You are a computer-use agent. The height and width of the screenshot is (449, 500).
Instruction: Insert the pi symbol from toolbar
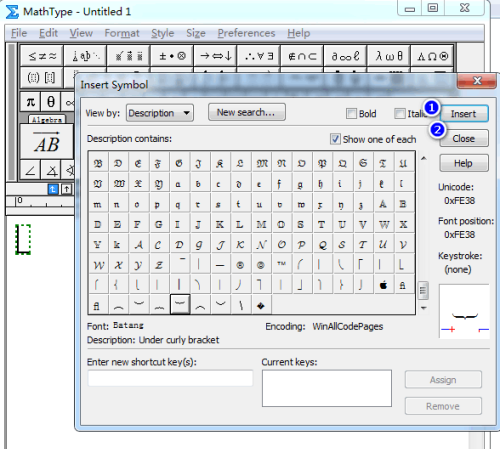(30, 102)
